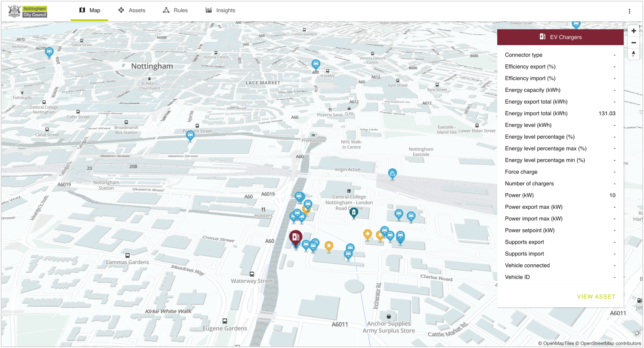Click the Power value 10
The width and height of the screenshot is (644, 348).
(x=612, y=195)
